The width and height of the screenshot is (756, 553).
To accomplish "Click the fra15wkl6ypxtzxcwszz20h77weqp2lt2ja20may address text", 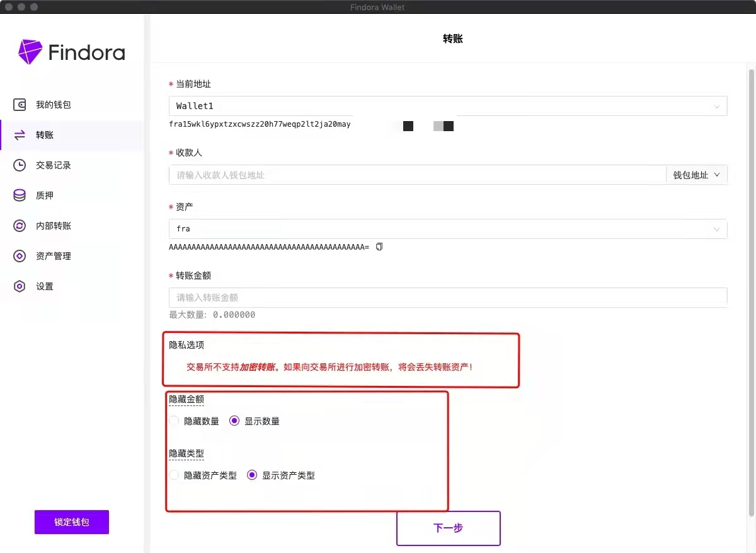I will pos(260,124).
